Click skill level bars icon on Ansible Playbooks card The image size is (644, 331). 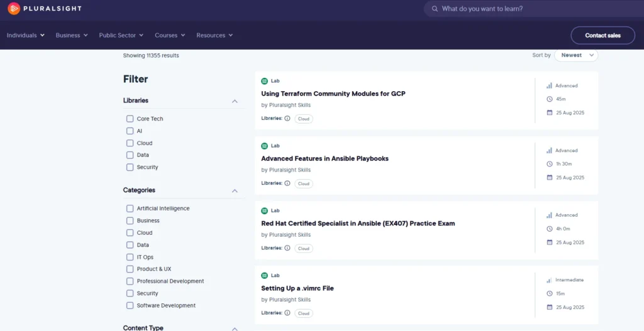(x=550, y=151)
